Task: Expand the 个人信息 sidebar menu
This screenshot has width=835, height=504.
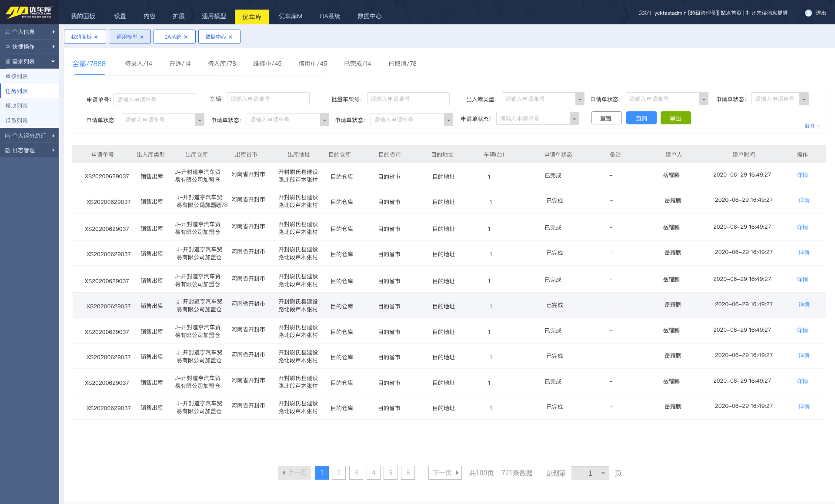Action: (29, 32)
